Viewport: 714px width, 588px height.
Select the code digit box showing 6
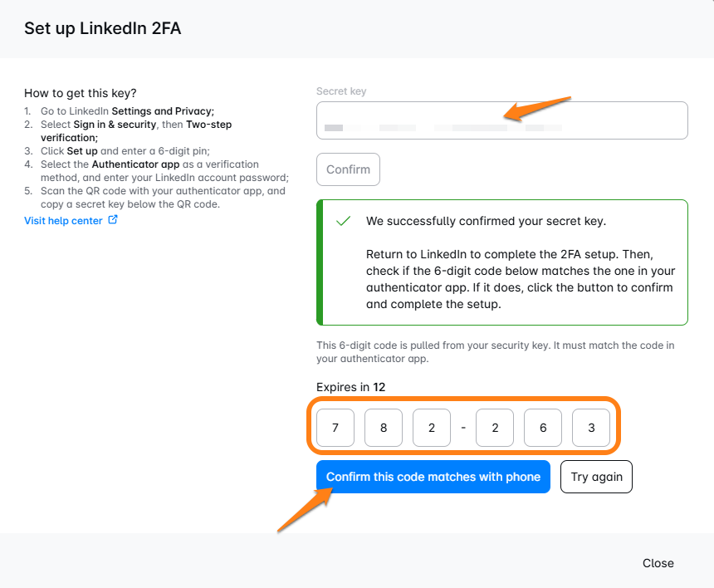click(x=543, y=428)
